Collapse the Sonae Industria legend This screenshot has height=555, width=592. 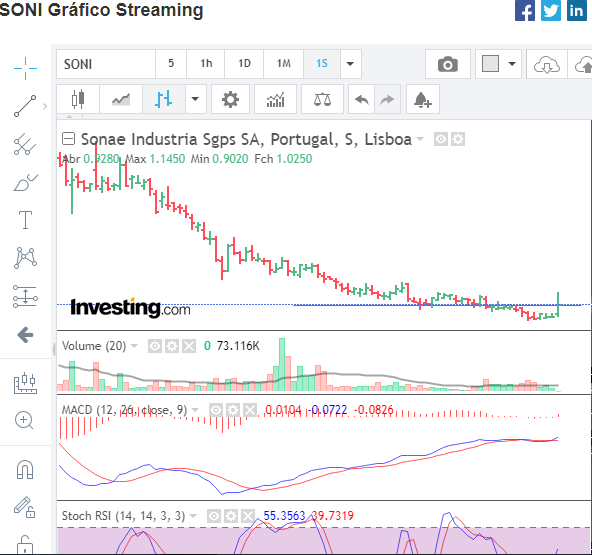tap(68, 139)
